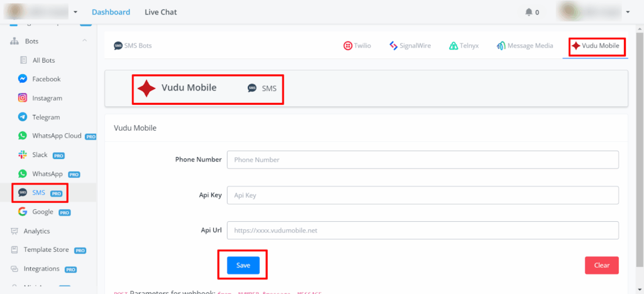
Task: Click the notification bell icon
Action: click(528, 12)
